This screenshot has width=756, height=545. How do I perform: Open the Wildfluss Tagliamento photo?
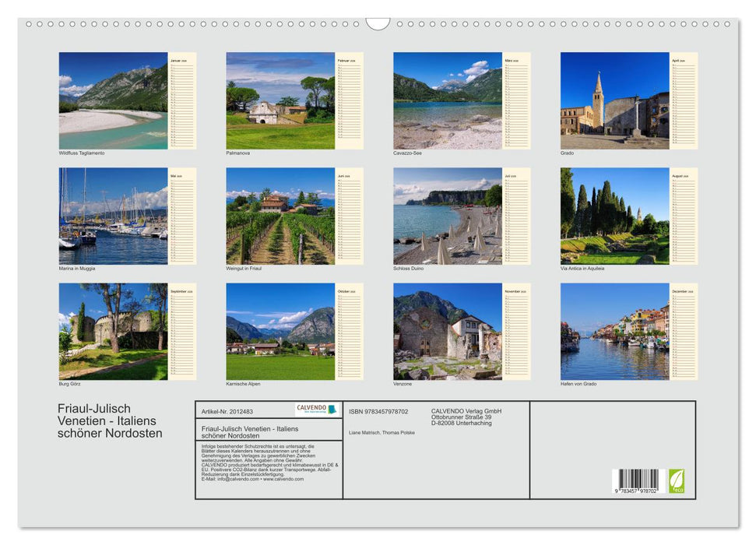coord(113,100)
